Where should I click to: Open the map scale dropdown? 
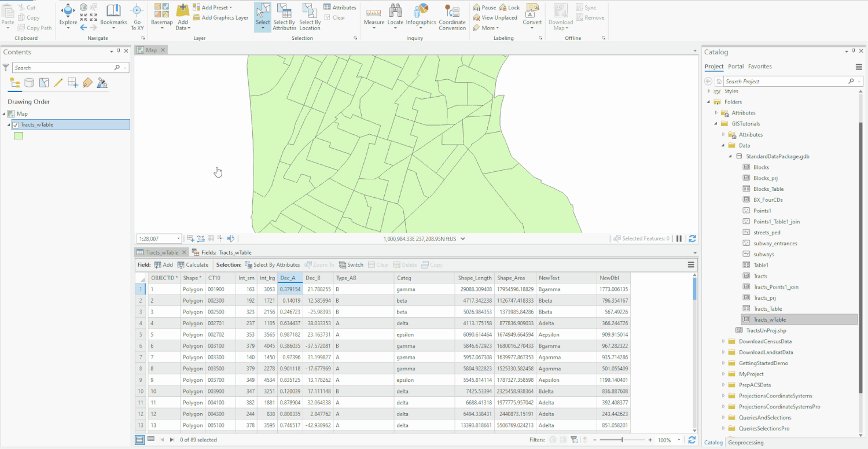coord(179,238)
